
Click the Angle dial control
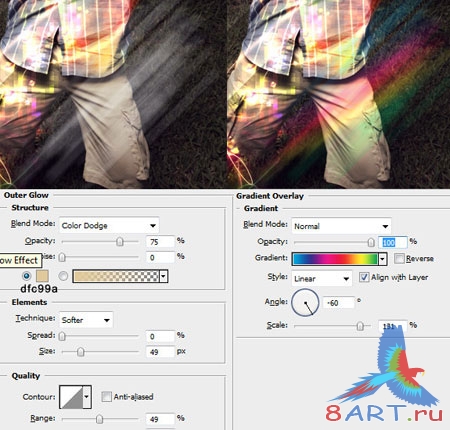[305, 303]
